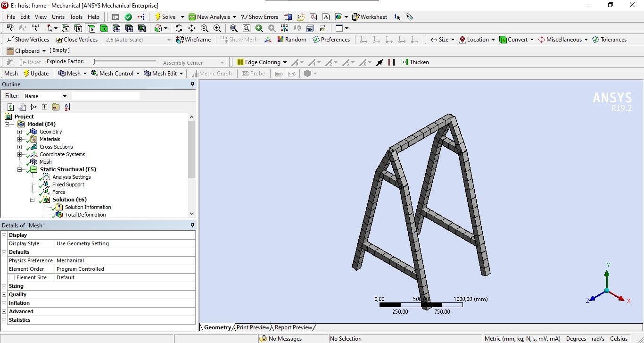Switch the view to Wireframe
The height and width of the screenshot is (343, 644).
pyautogui.click(x=193, y=40)
